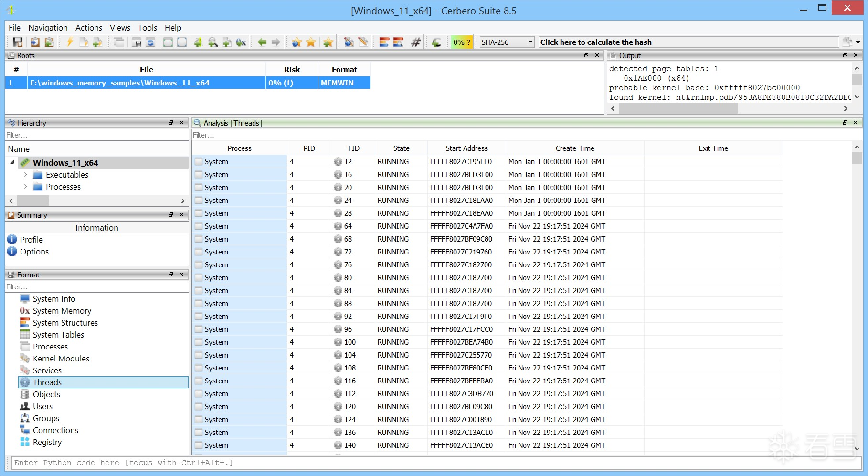Click the gear icon of TID 64 thread
Image resolution: width=868 pixels, height=476 pixels.
[338, 226]
